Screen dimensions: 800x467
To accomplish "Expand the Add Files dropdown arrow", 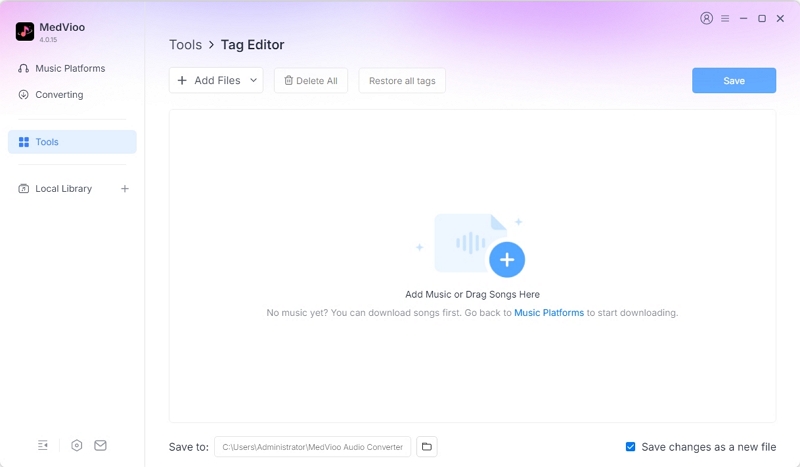I will (x=253, y=81).
